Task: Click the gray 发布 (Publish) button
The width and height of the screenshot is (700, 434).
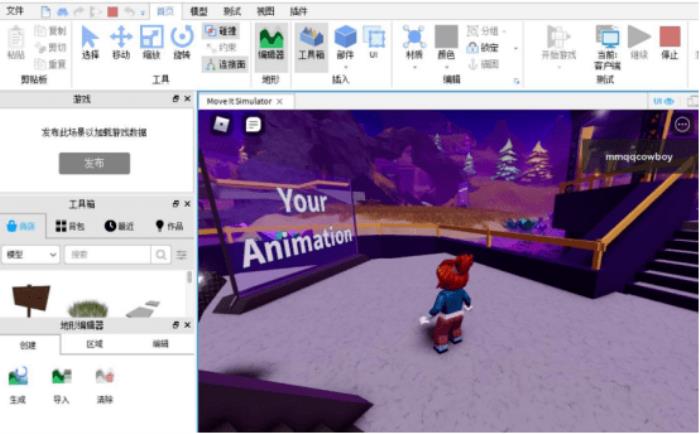Action: (x=95, y=163)
